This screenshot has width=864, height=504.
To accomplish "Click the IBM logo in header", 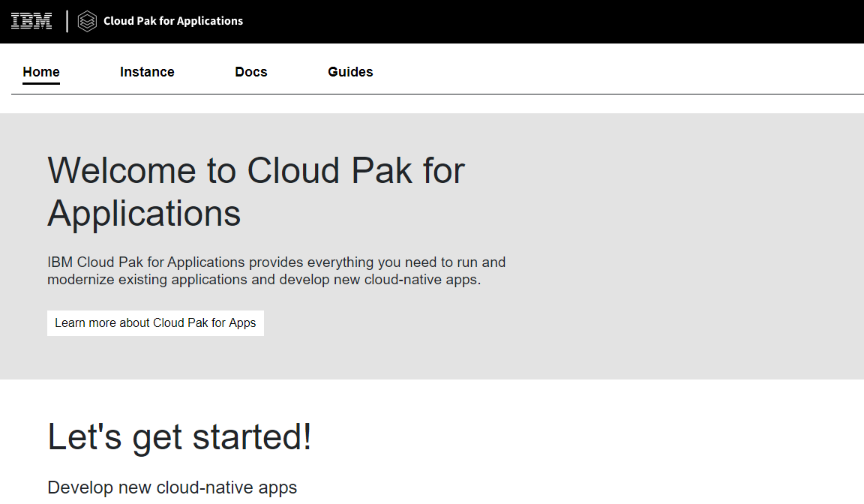I will 31,21.
